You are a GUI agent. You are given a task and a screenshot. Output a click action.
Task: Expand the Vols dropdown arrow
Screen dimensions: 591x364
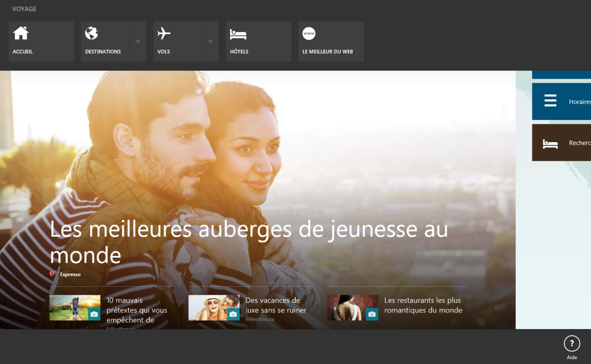coord(210,41)
